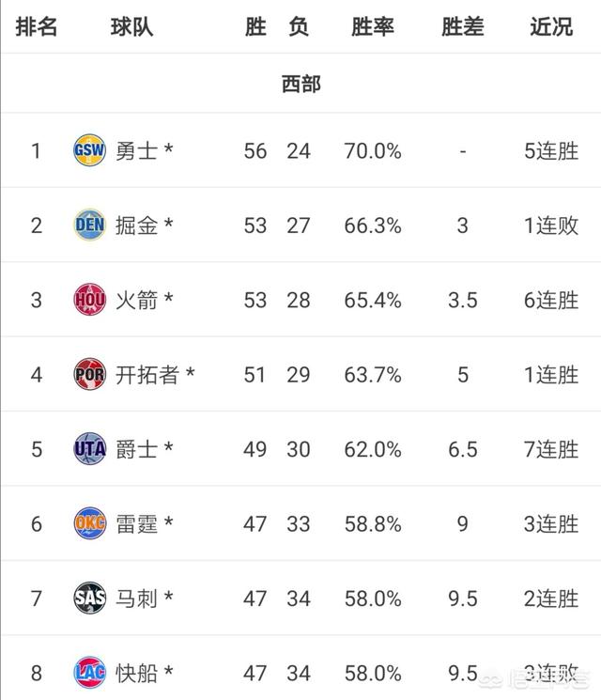
Task: Sort by the 胜差 column header
Action: click(x=463, y=27)
